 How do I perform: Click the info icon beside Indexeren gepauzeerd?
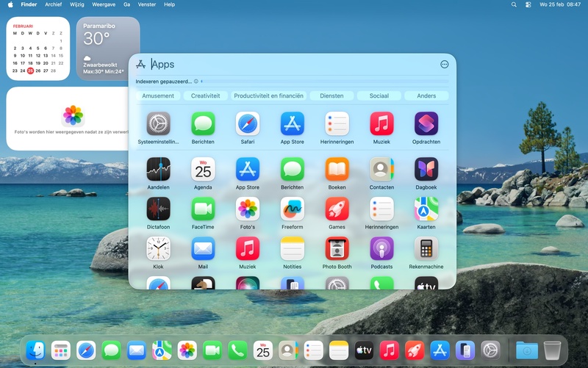click(x=196, y=82)
